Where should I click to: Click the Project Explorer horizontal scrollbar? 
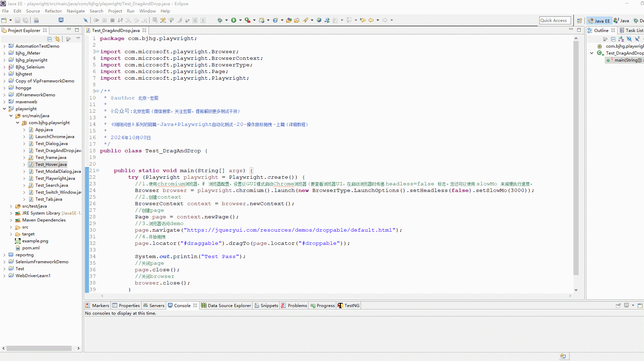39,348
